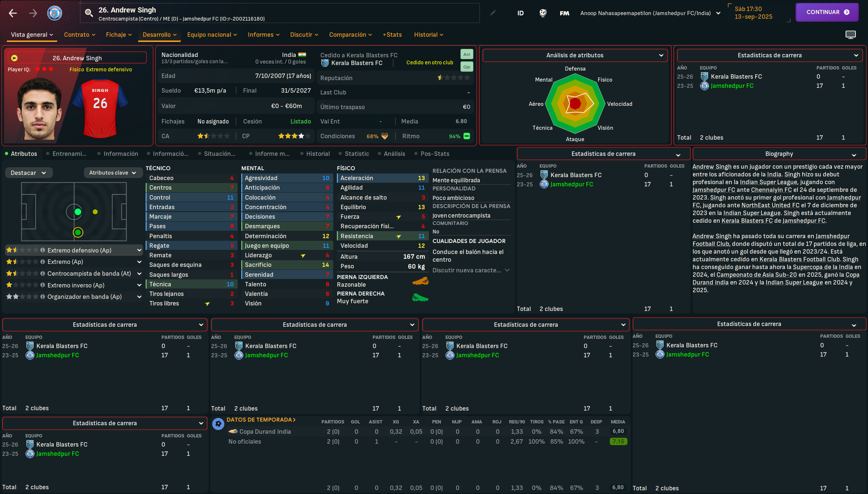Click the pencil edit icon
This screenshot has width=868, height=494.
[493, 13]
